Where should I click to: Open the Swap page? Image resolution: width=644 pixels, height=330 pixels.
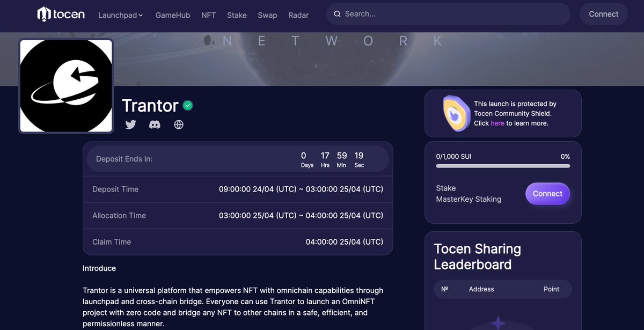coord(267,15)
